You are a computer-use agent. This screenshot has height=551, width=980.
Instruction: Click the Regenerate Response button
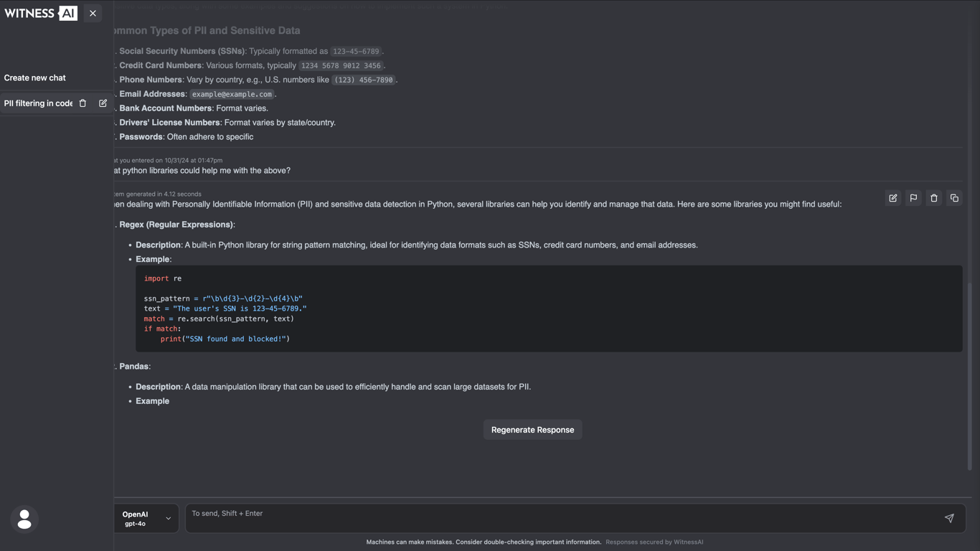point(532,430)
